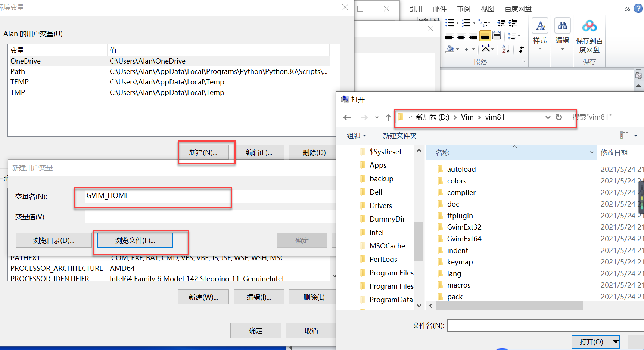644x350 pixels.
Task: Open the 样式 styles gallery button
Action: coord(540,35)
